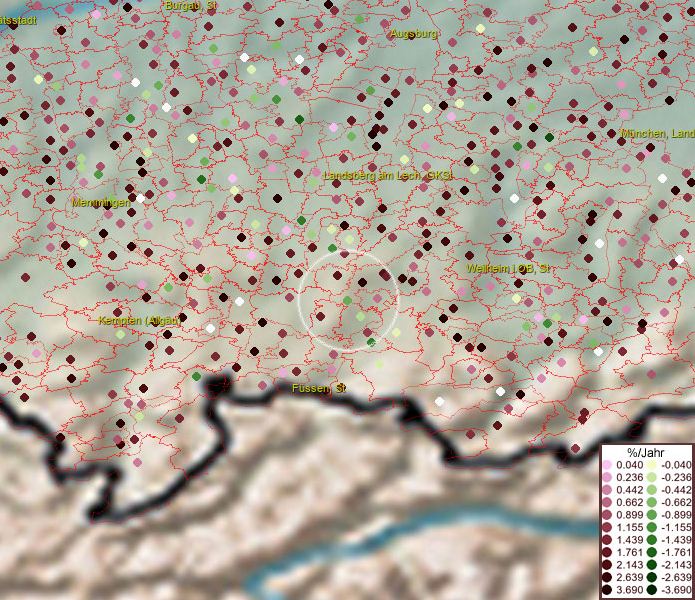Click the 0.040 pink legend swatch
The height and width of the screenshot is (600, 695).
[x=608, y=465]
